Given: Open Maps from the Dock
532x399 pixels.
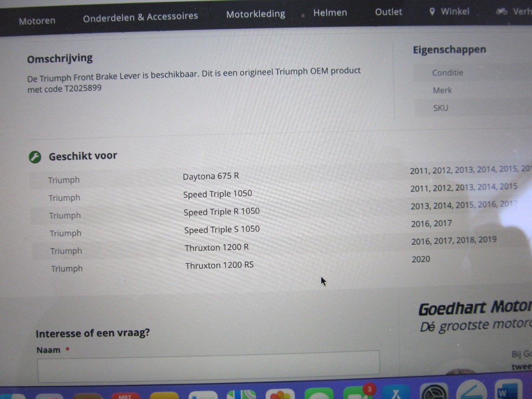Looking at the screenshot, I should 242,395.
